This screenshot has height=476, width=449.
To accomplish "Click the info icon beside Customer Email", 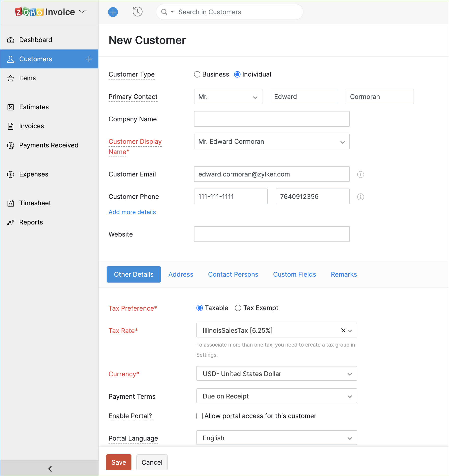I will pyautogui.click(x=360, y=175).
